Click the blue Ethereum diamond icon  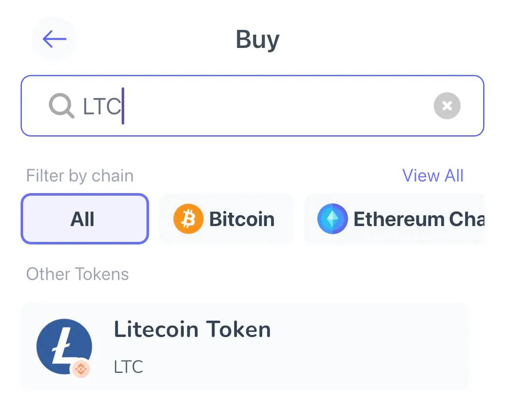coord(332,219)
